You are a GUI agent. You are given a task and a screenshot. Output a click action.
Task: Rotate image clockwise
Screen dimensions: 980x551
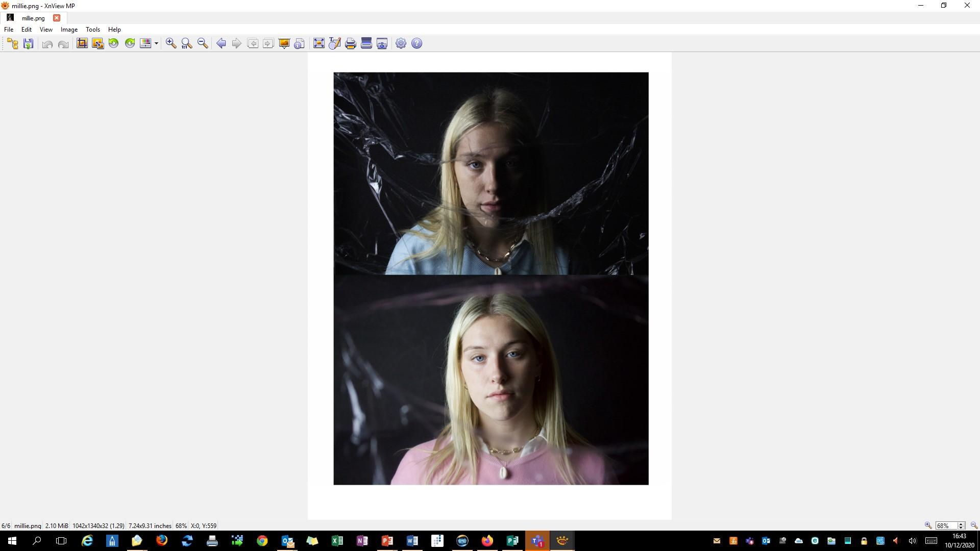point(130,43)
